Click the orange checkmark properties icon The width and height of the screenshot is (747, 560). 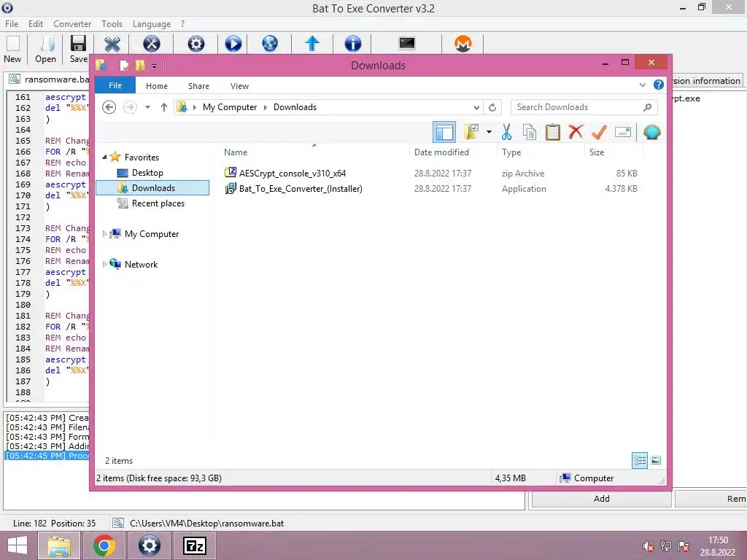[x=599, y=132]
